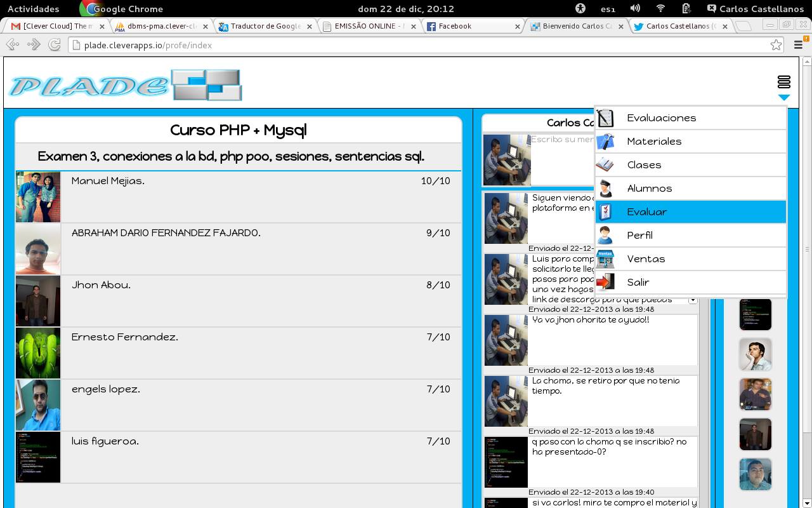
Task: Click the clock dom 22 de dic
Action: point(406,9)
